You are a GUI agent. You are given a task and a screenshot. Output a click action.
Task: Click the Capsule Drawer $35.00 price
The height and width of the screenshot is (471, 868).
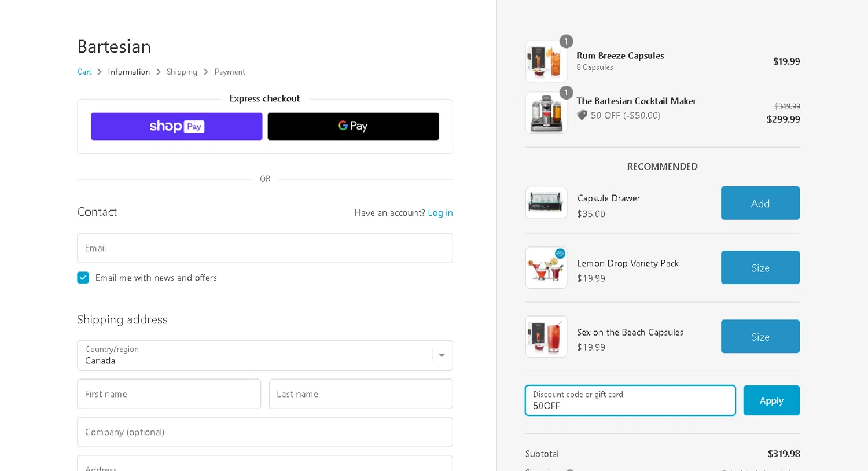(x=591, y=214)
